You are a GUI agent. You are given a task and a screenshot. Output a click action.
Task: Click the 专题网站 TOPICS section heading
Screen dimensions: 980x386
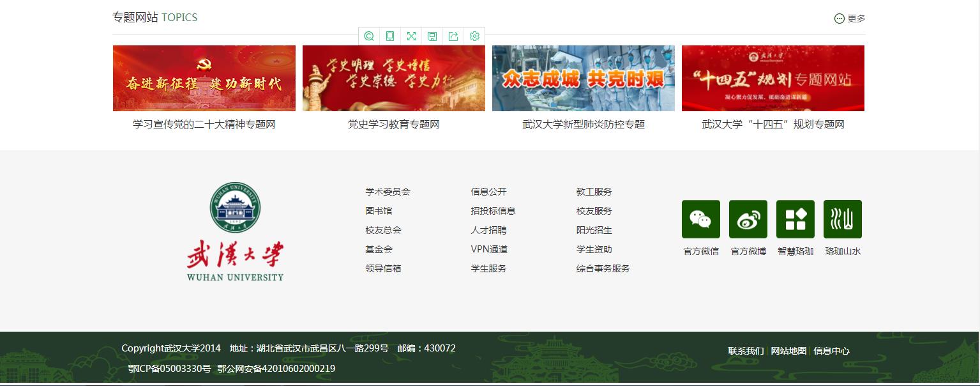(x=155, y=18)
